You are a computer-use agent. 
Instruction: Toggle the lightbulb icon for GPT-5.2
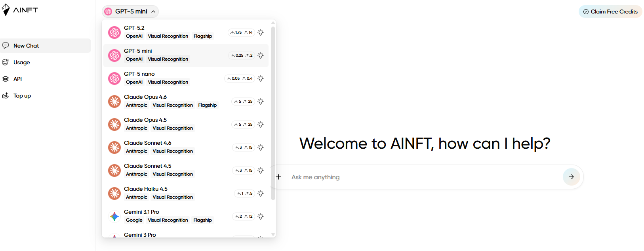coord(261,33)
